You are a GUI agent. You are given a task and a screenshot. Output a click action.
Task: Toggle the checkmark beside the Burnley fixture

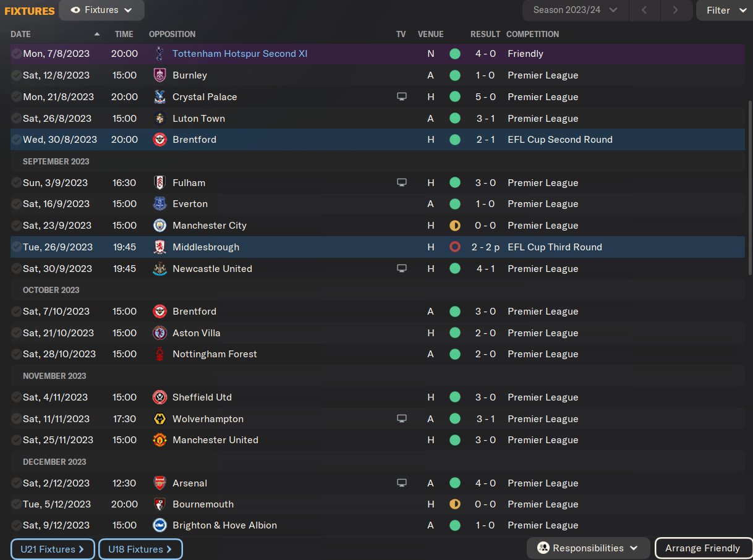[16, 75]
